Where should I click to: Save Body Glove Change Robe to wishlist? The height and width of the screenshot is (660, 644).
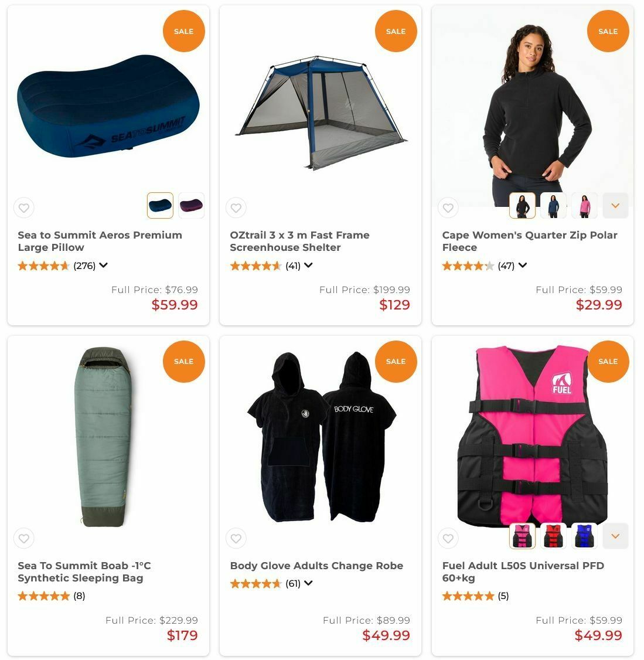pyautogui.click(x=236, y=538)
